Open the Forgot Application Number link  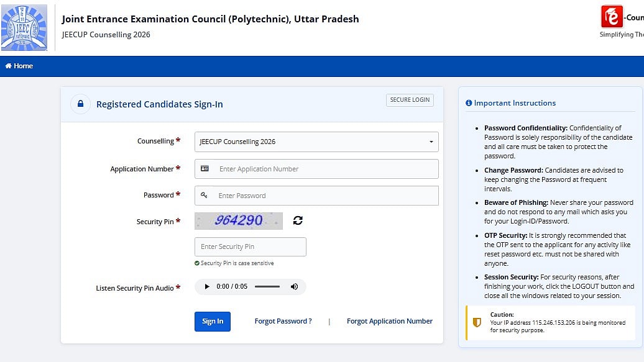tap(389, 321)
